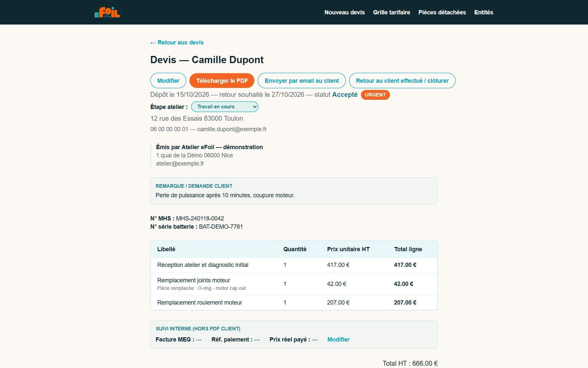The image size is (588, 368).
Task: Open Pièces détachées in navigation
Action: coord(442,12)
